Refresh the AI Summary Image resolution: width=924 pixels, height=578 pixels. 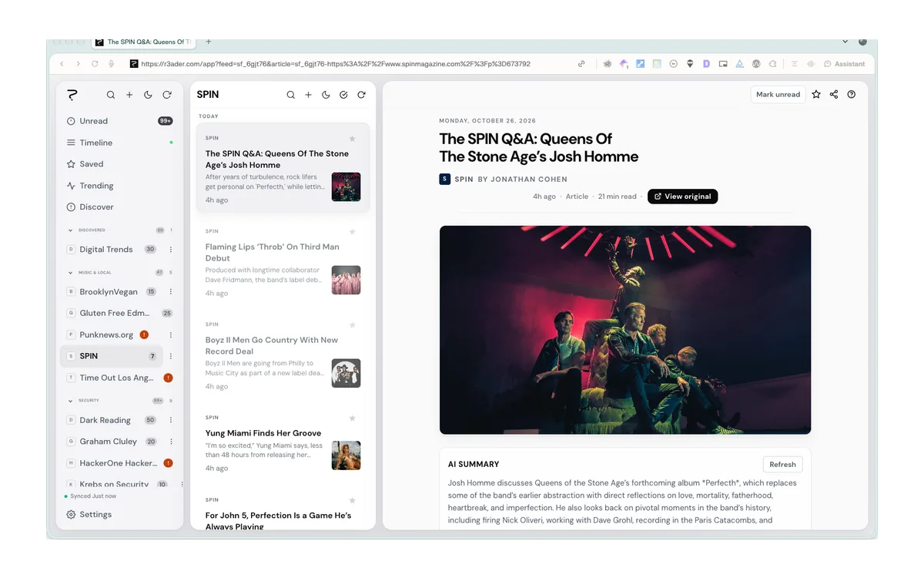[x=782, y=464]
